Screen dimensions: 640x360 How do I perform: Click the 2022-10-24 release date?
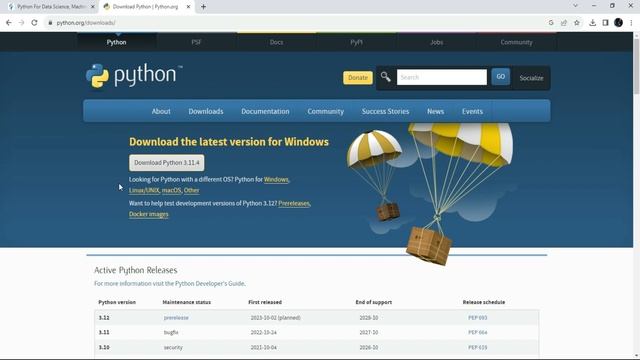click(264, 332)
